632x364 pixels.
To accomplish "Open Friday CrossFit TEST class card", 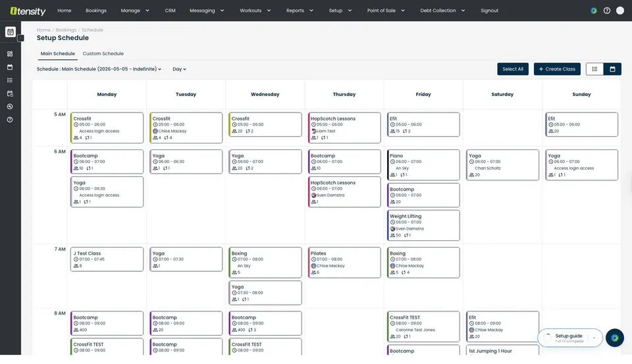I will tap(423, 326).
